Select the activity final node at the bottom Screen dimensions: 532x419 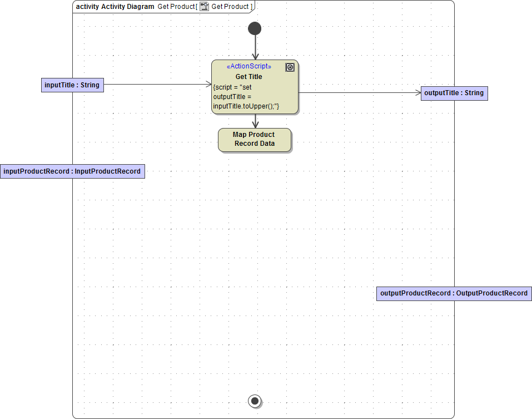(255, 401)
